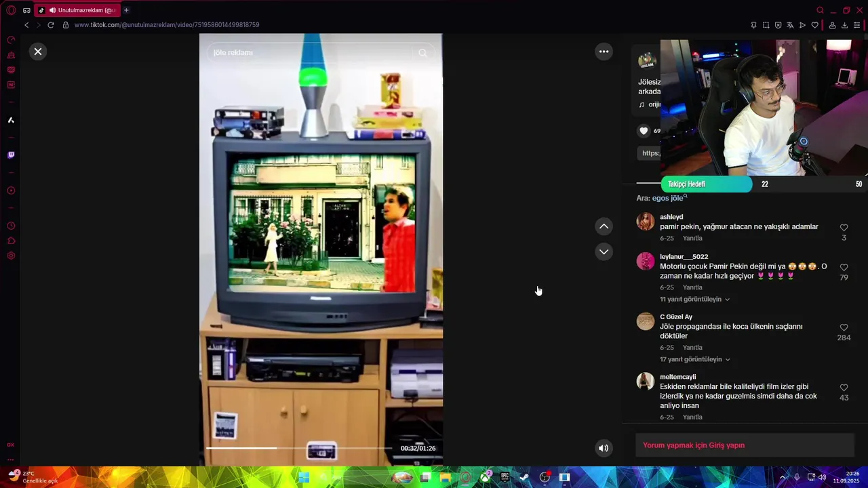Open meltemcayli's profile avatar
The height and width of the screenshot is (488, 868).
tap(646, 381)
